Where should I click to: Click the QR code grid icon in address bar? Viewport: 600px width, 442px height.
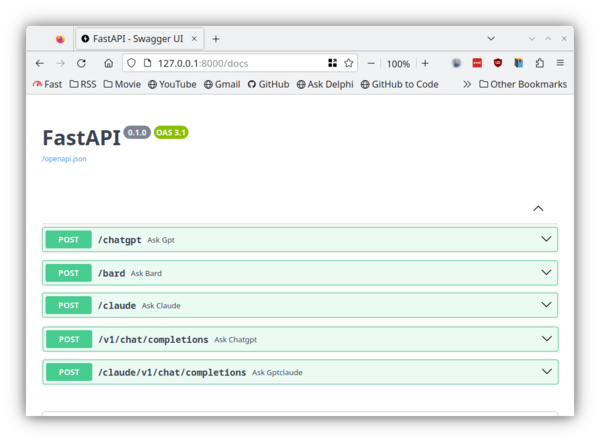click(333, 63)
